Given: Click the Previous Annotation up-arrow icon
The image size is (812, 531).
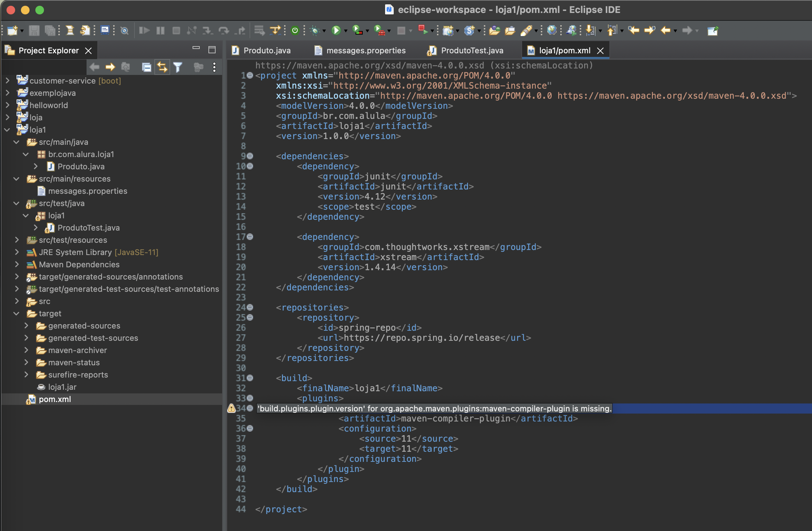Looking at the screenshot, I should tap(612, 31).
